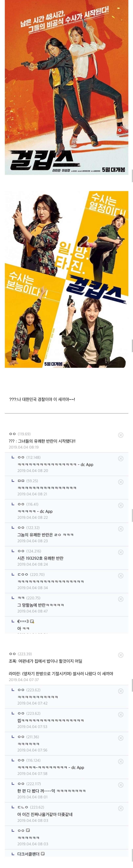Click the X icon on (116.124) reply

(121, 761)
